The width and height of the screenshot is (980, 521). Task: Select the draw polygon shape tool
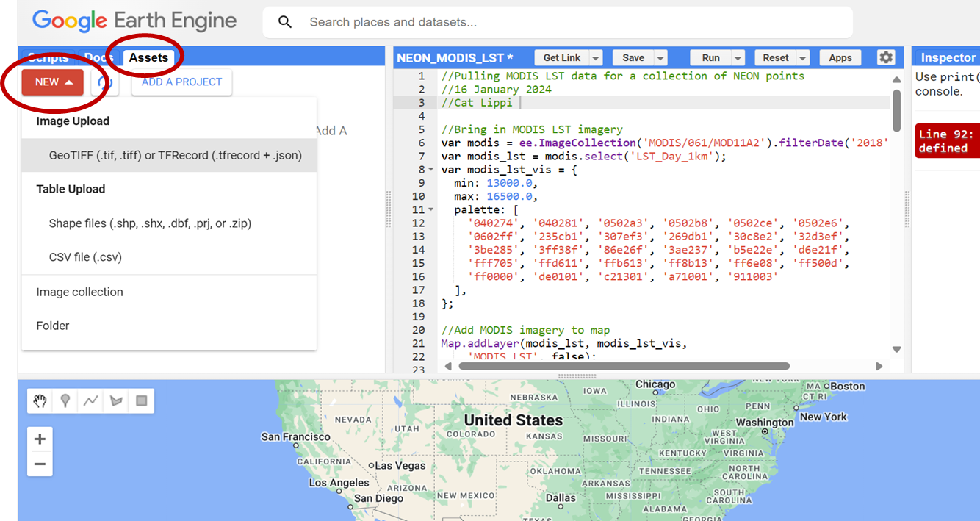point(116,400)
